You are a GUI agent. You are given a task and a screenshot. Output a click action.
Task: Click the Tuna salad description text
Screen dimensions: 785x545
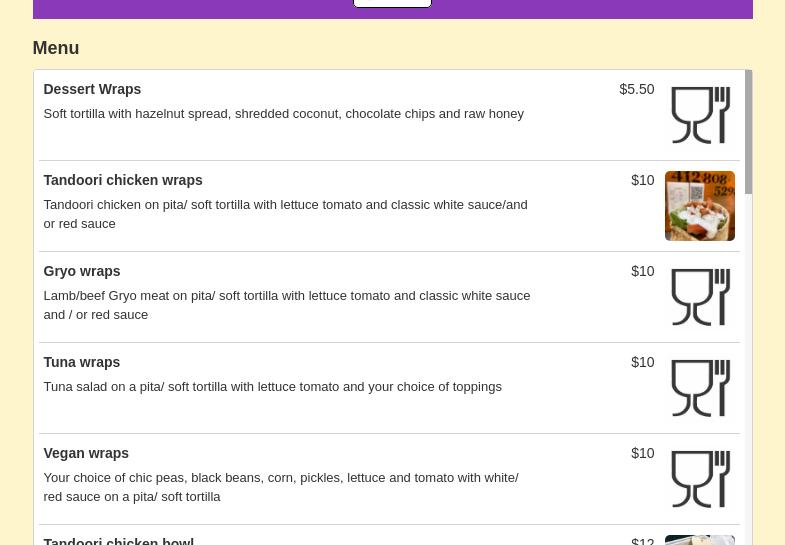[272, 386]
